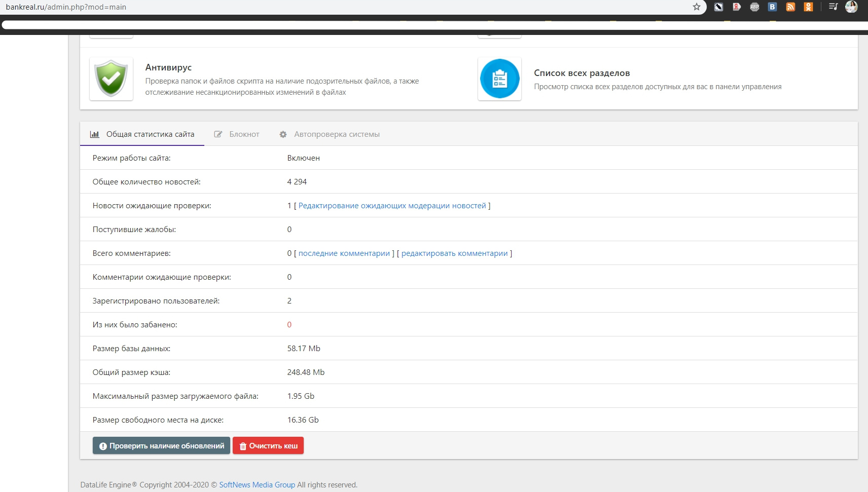The height and width of the screenshot is (492, 868).
Task: Click the Размер свободного места на диске label
Action: [158, 420]
